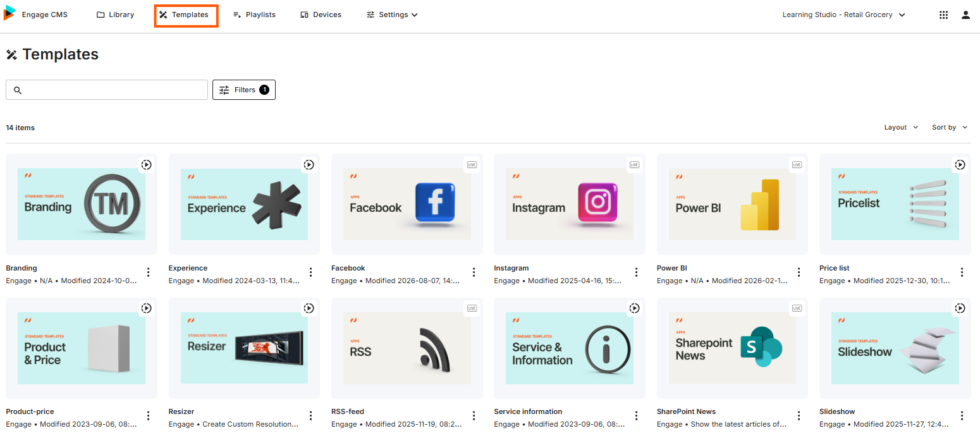The width and height of the screenshot is (980, 438).
Task: Click the search magnifier icon in search box
Action: pos(18,90)
